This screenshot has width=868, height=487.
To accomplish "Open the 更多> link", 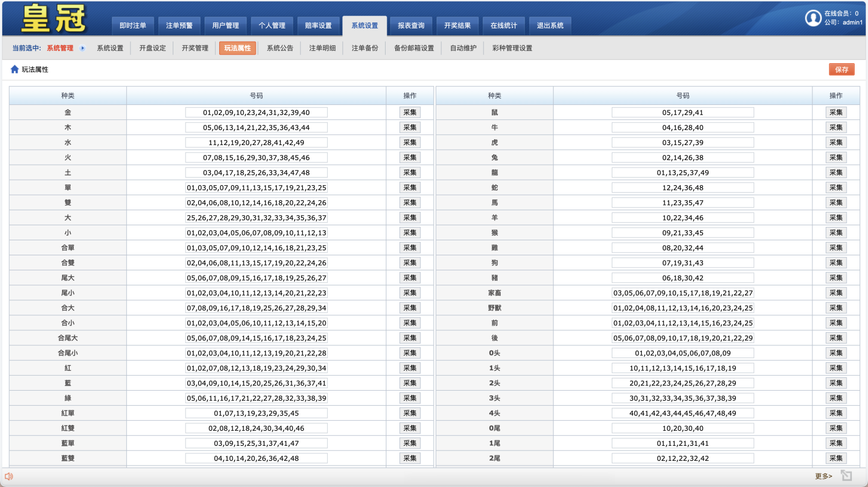I will tap(823, 476).
